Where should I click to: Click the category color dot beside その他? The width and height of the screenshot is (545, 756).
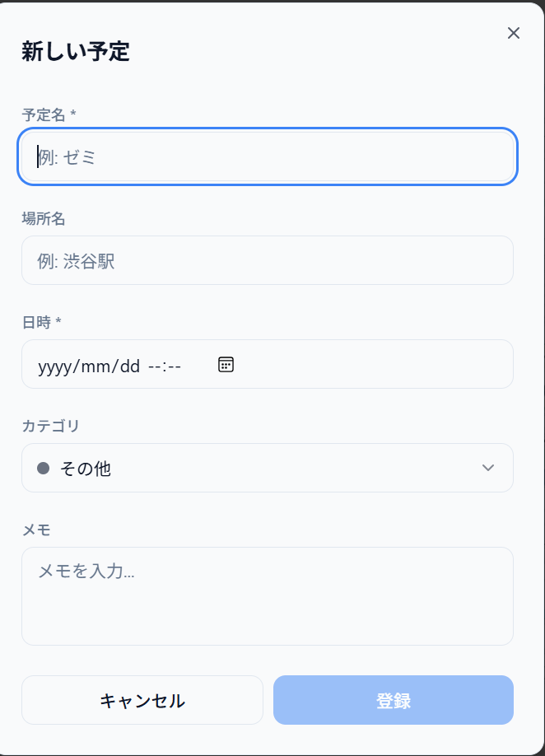[x=42, y=467]
